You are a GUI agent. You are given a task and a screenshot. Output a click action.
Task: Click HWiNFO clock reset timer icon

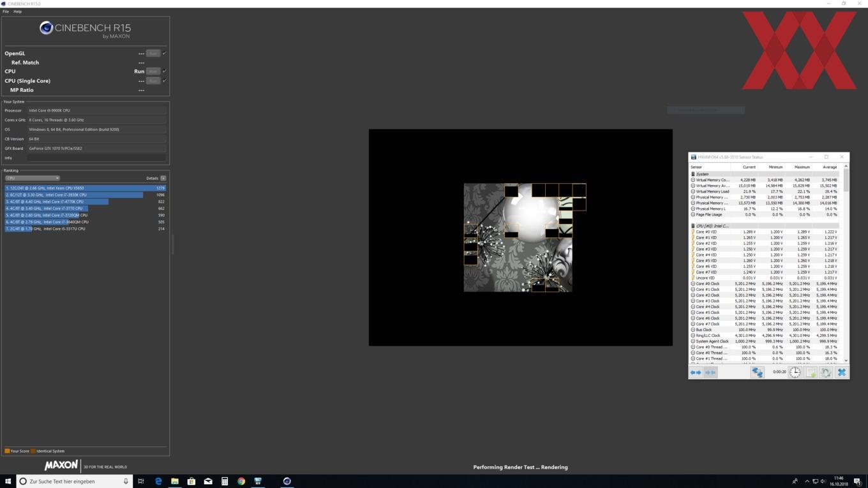[795, 373]
